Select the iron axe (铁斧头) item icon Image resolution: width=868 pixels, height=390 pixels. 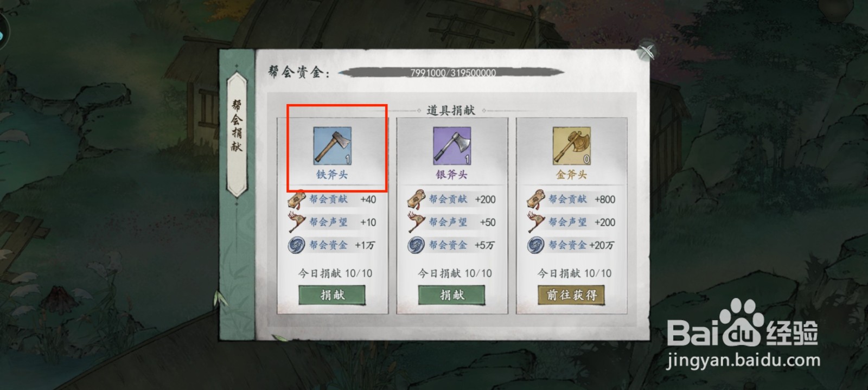[332, 146]
